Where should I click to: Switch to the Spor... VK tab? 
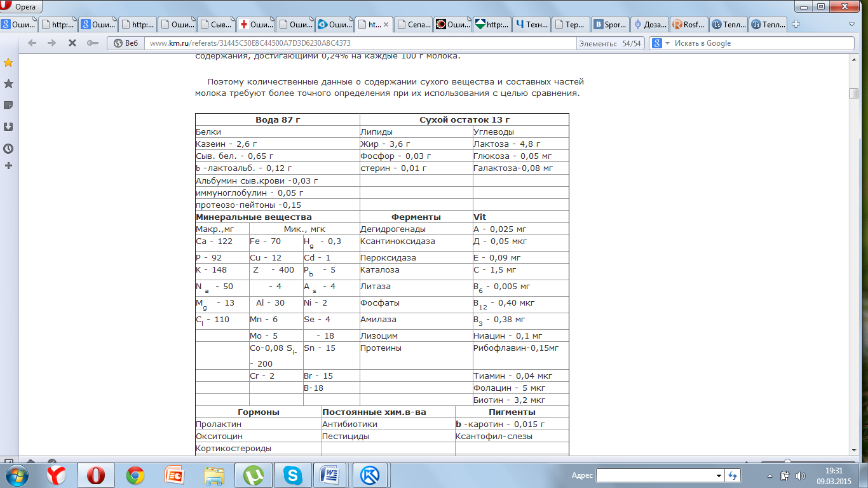click(609, 25)
